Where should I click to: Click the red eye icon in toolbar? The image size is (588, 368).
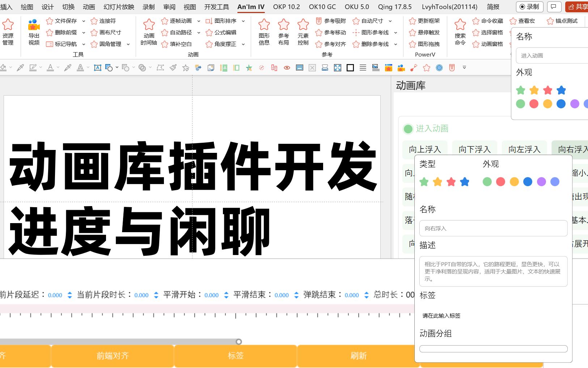tap(287, 68)
